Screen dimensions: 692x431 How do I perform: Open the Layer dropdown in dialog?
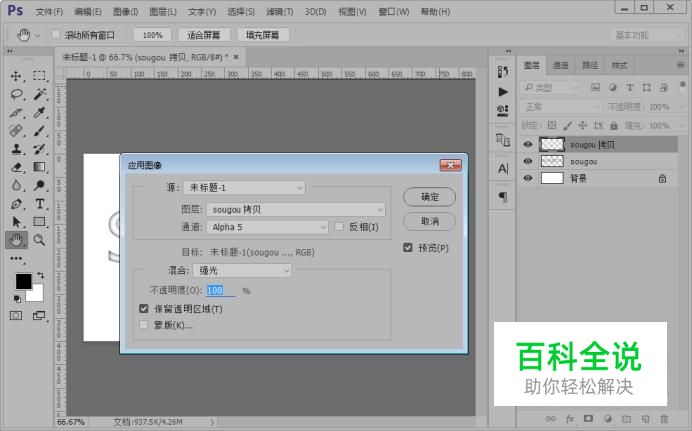pos(296,210)
